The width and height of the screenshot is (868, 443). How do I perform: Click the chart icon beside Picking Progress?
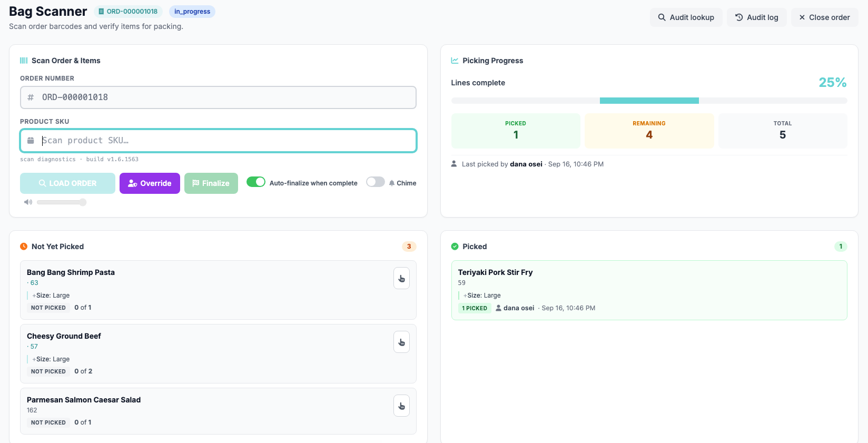point(455,61)
